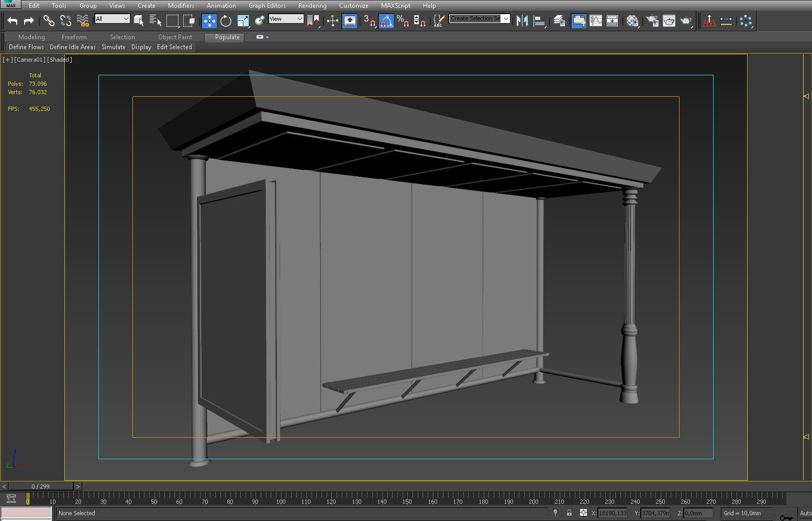Select the Select Object tool
The height and width of the screenshot is (521, 812).
tap(139, 21)
